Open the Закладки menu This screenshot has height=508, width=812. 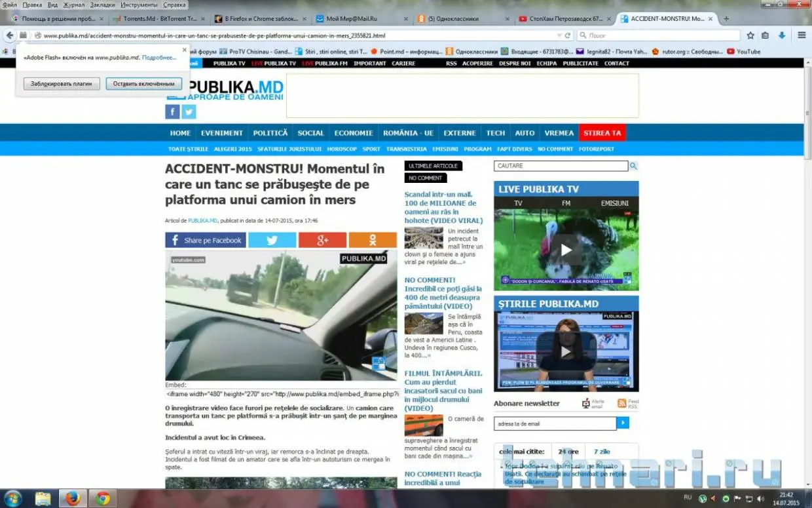pos(103,5)
